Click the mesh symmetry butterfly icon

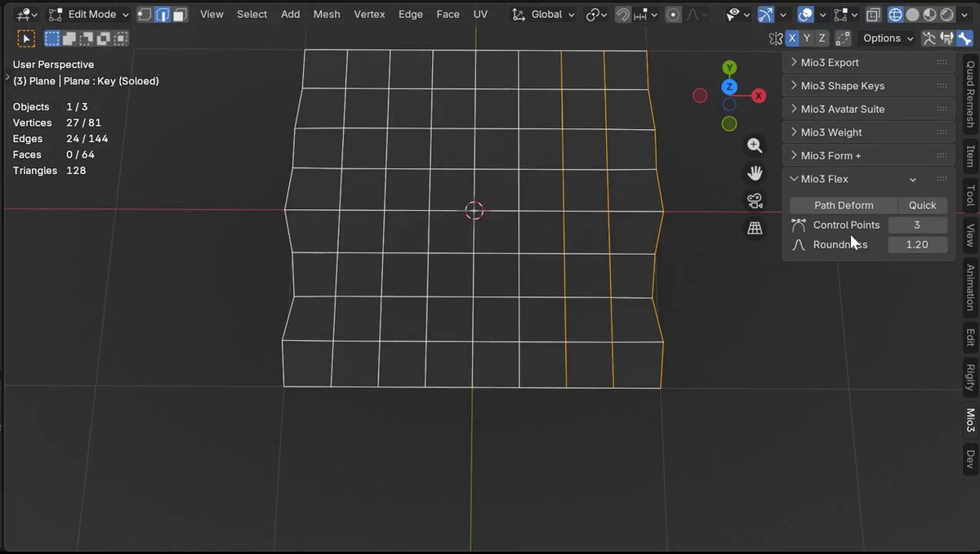click(776, 38)
